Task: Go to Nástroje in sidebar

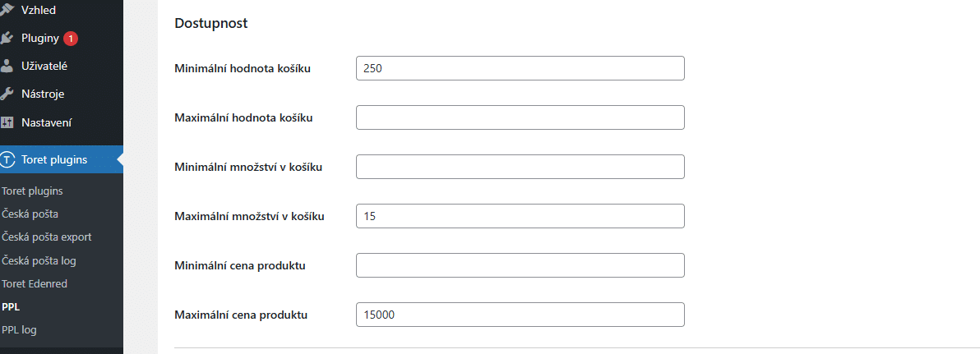Action: [43, 94]
